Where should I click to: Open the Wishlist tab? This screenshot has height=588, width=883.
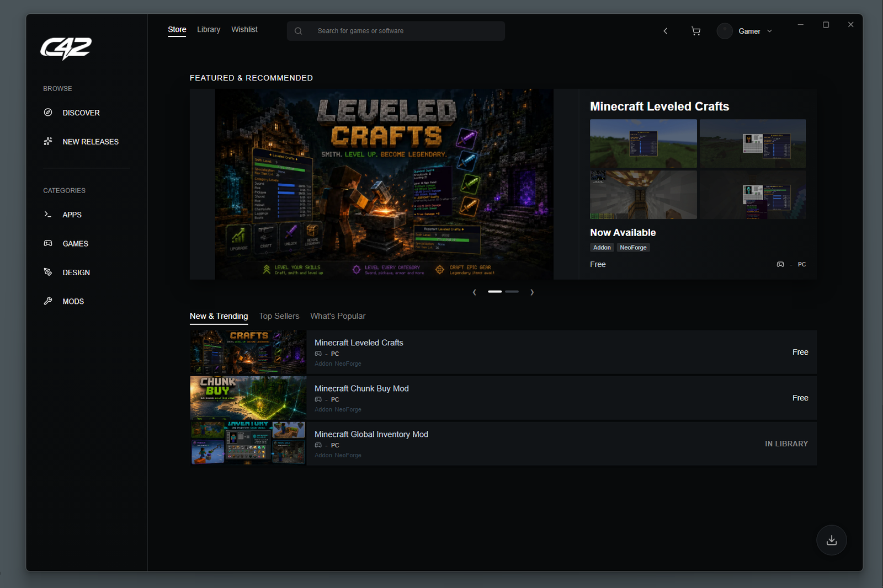[244, 30]
